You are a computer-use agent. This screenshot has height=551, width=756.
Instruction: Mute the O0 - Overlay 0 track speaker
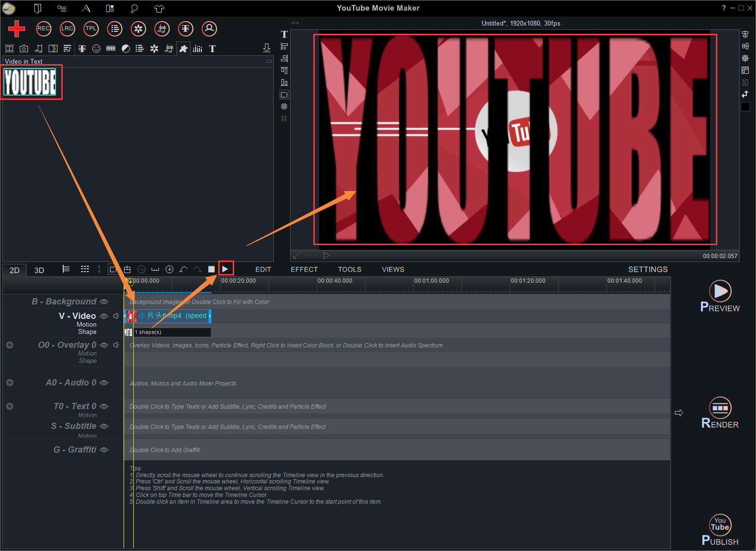(116, 345)
